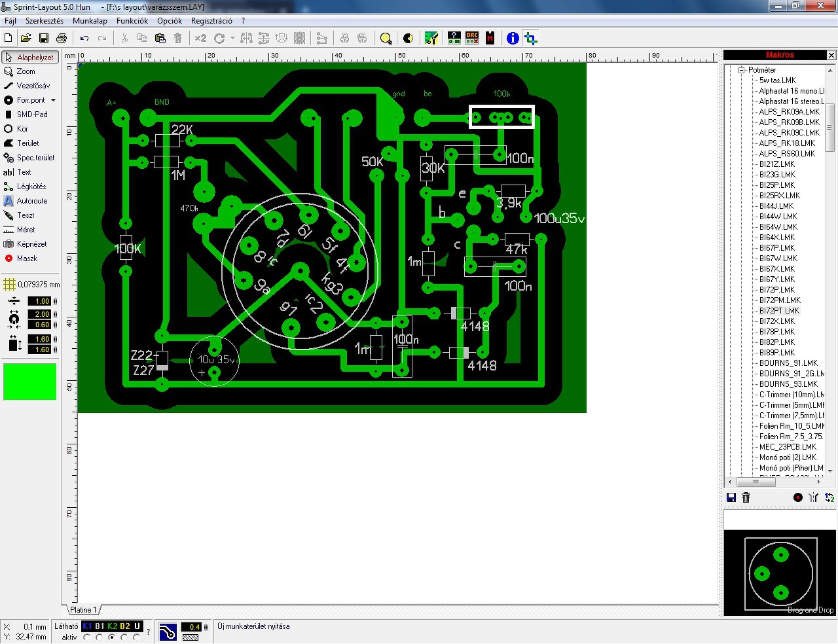Viewport: 838px width, 644px height.
Task: Select the K1 active layer radio button
Action: pos(86,637)
